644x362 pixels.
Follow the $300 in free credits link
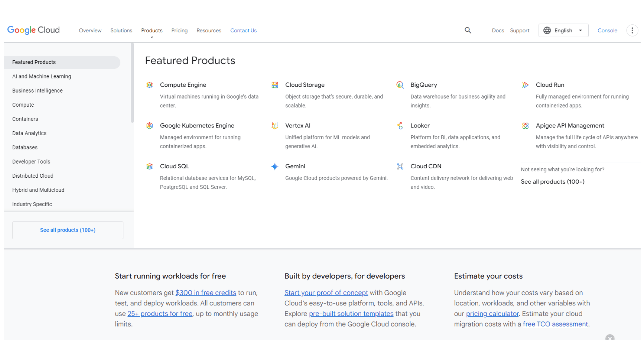206,293
